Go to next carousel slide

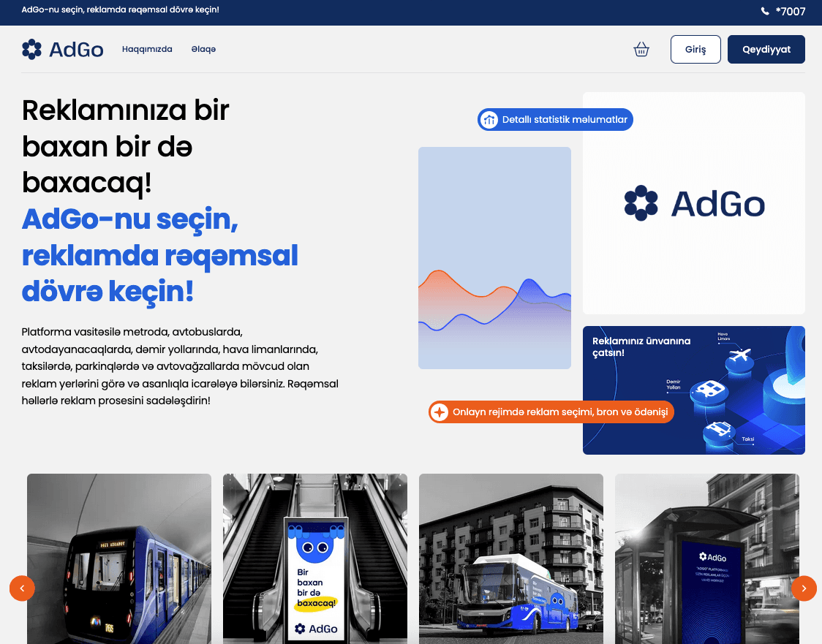tap(804, 588)
